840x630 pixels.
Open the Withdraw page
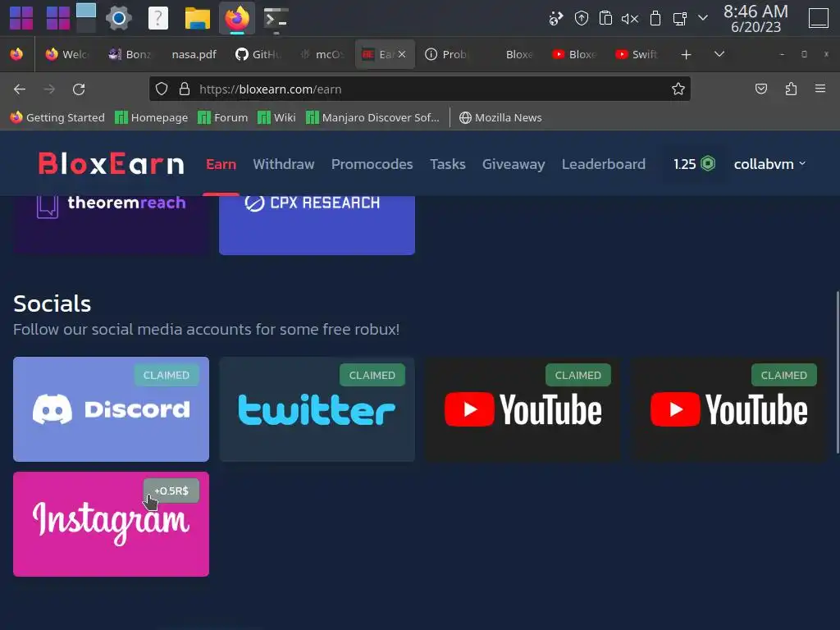pos(283,164)
